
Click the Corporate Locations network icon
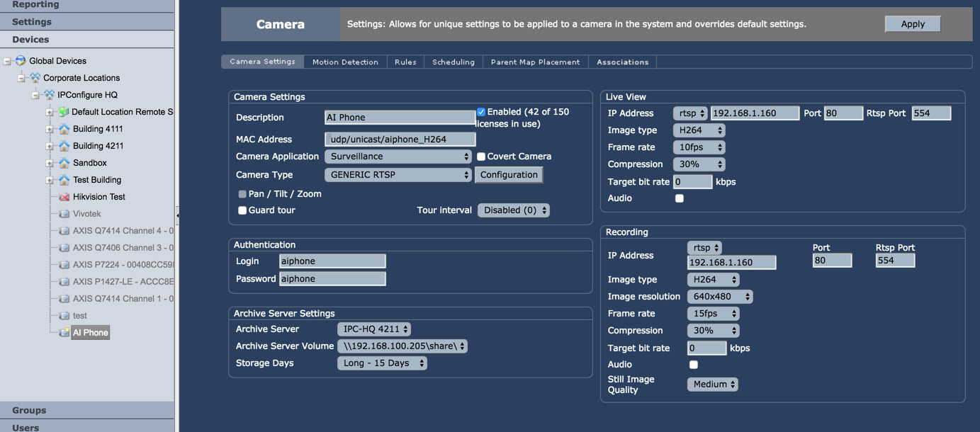point(35,78)
